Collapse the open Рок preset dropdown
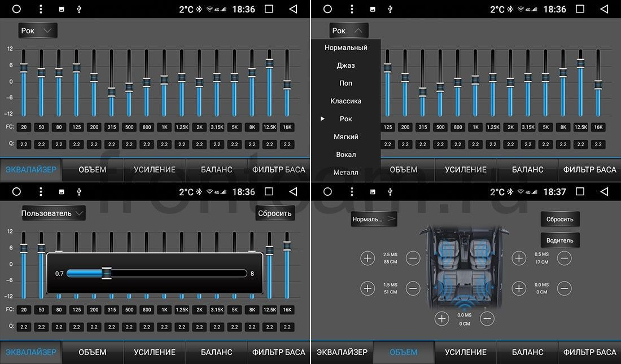Image resolution: width=621 pixels, height=364 pixels. [x=348, y=30]
